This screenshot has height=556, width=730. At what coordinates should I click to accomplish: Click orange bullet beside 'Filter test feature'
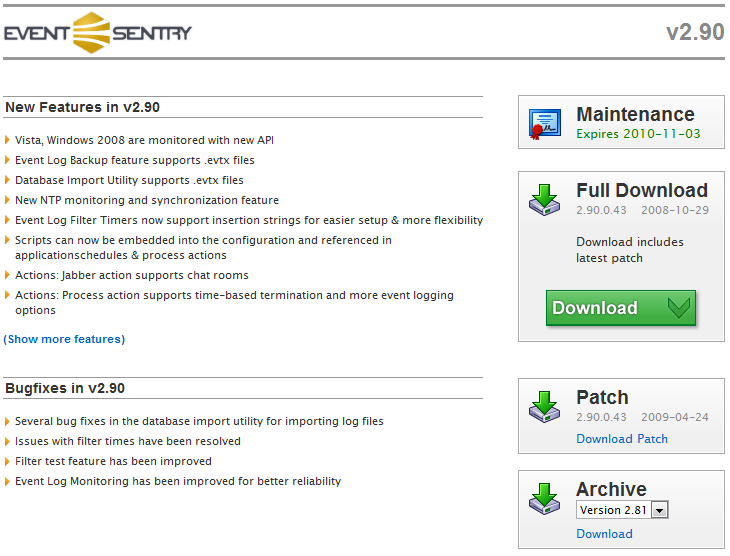[x=7, y=461]
